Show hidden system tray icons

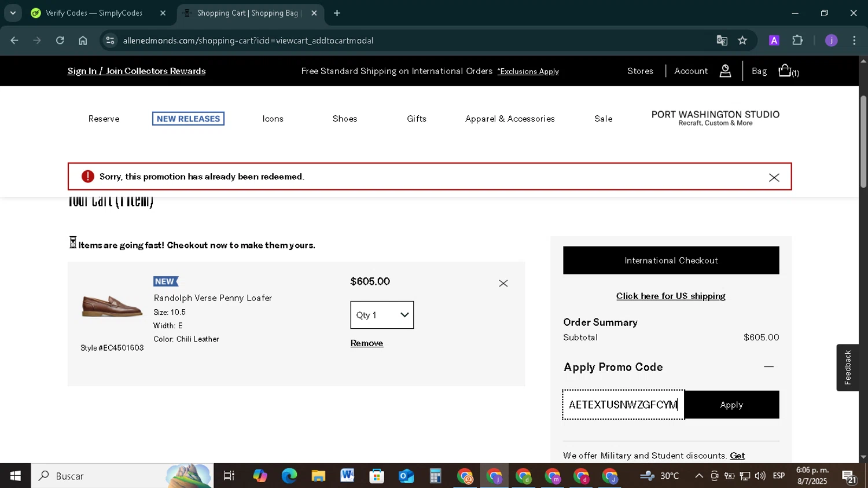(x=699, y=476)
